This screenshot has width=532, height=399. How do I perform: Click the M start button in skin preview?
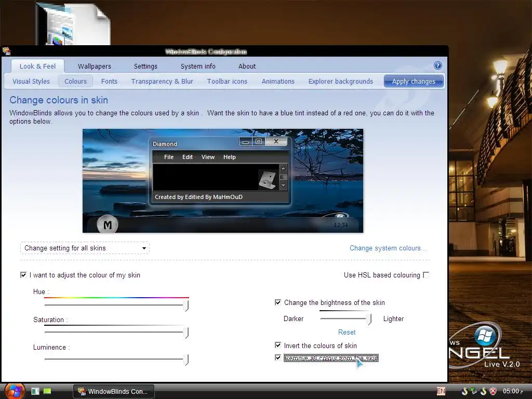(107, 224)
